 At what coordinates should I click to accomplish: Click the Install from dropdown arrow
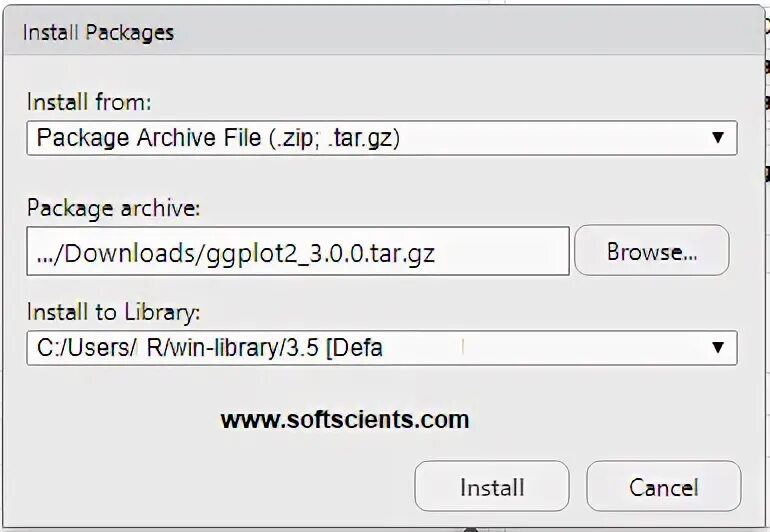coord(717,138)
